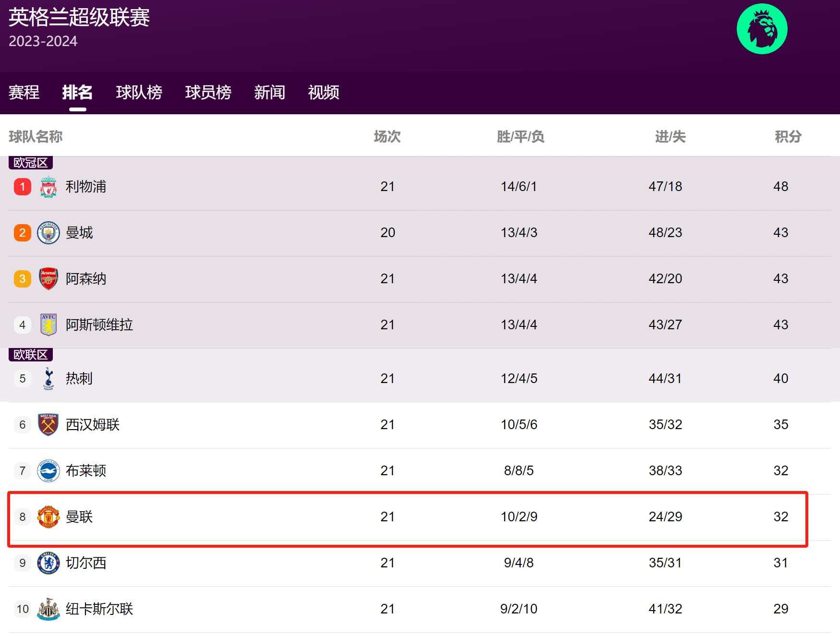Click the 欧联区 zone label

click(x=31, y=355)
